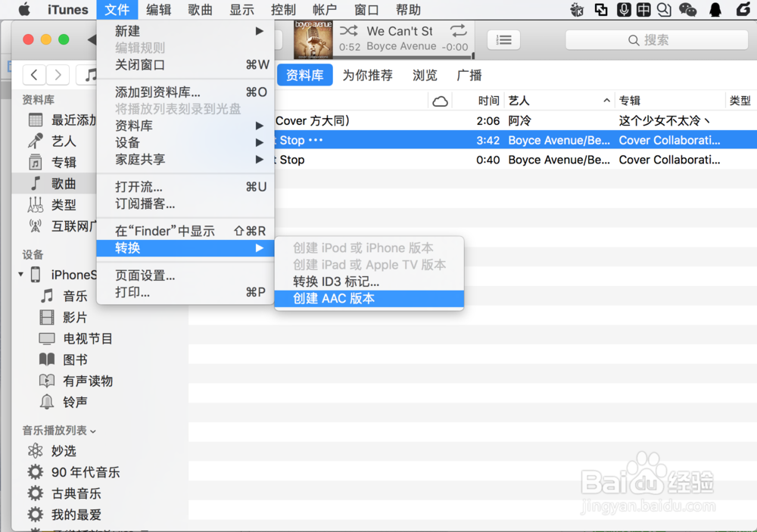Screen dimensions: 757x532
Task: Open the Apple menu
Action: pyautogui.click(x=24, y=9)
